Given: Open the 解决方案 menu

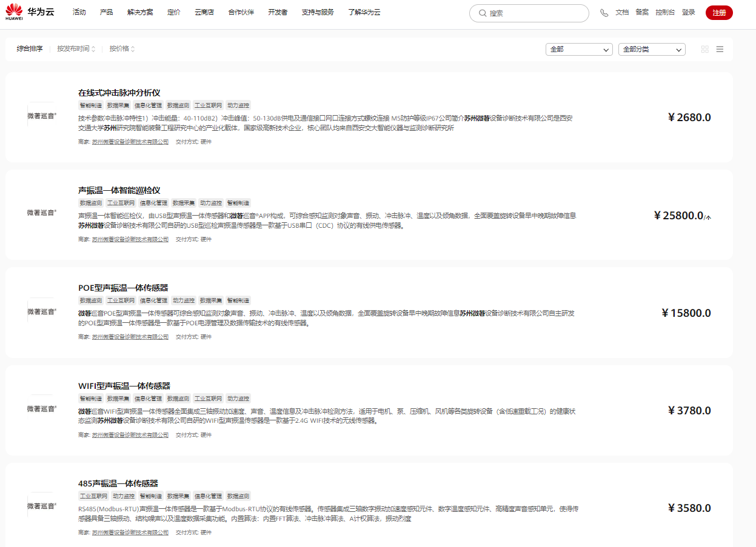Looking at the screenshot, I should [x=140, y=13].
